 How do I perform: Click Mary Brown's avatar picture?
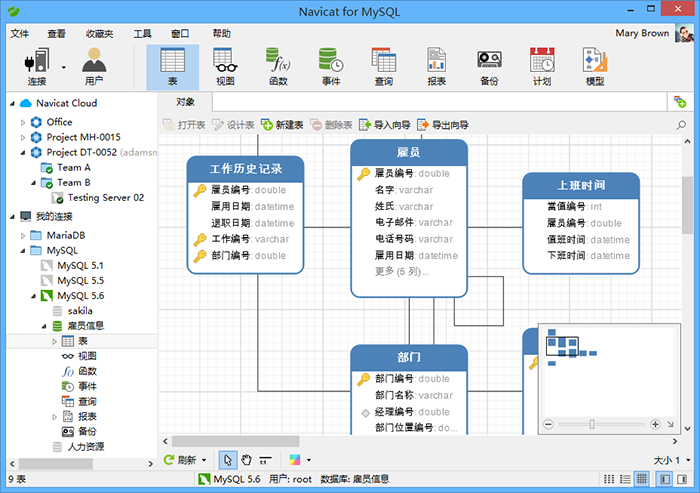[x=683, y=33]
